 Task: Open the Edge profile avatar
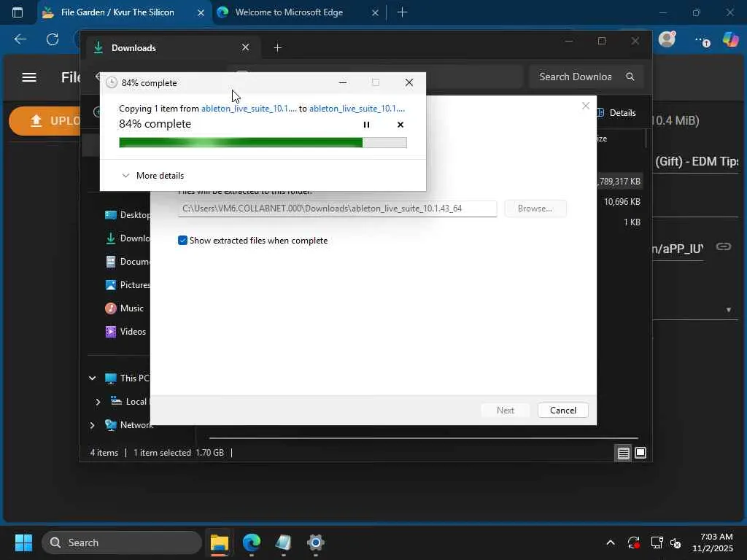667,39
